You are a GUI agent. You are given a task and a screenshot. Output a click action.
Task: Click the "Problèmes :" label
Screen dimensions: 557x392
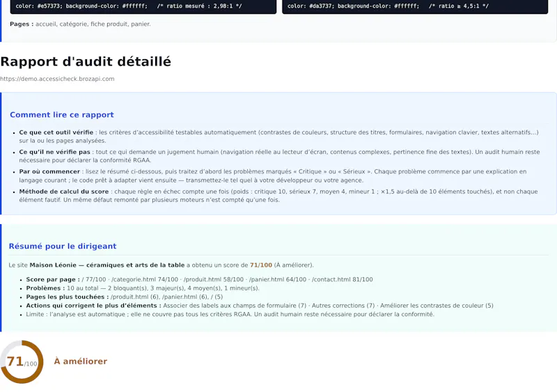(45, 288)
